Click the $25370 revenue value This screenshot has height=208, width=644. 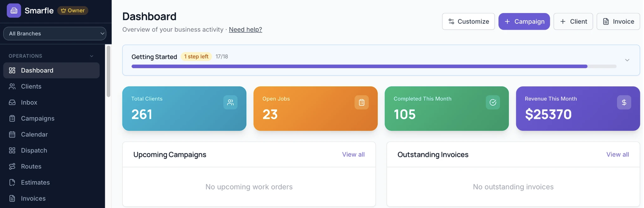(x=548, y=114)
